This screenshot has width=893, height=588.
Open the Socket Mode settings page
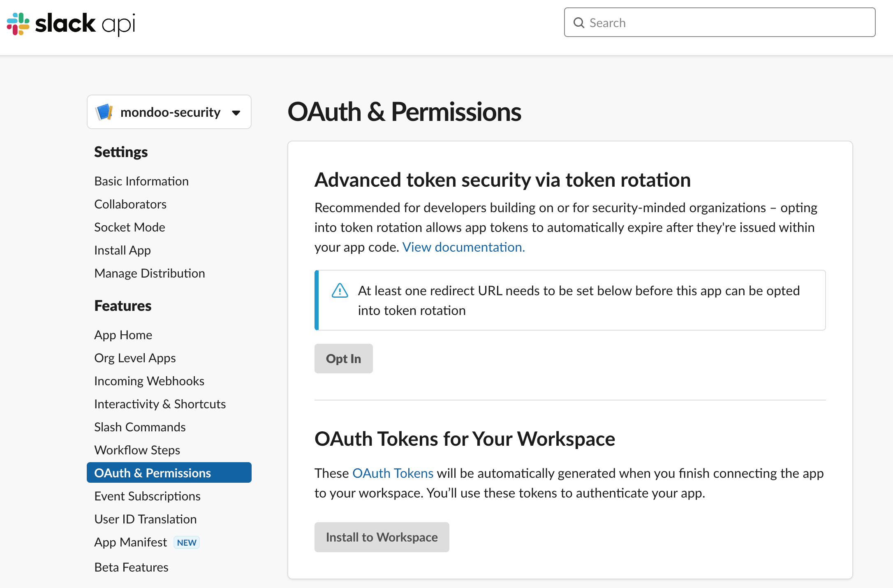(130, 227)
